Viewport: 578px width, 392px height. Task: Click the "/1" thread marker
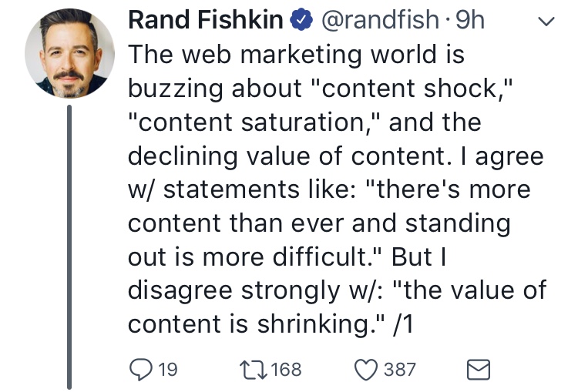coord(403,324)
